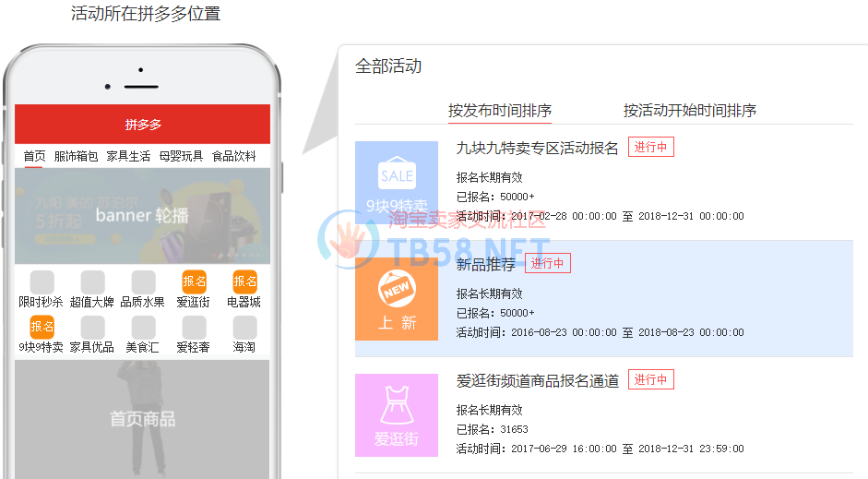Select the 美食汇 category icon
The image size is (868, 479).
point(143,328)
